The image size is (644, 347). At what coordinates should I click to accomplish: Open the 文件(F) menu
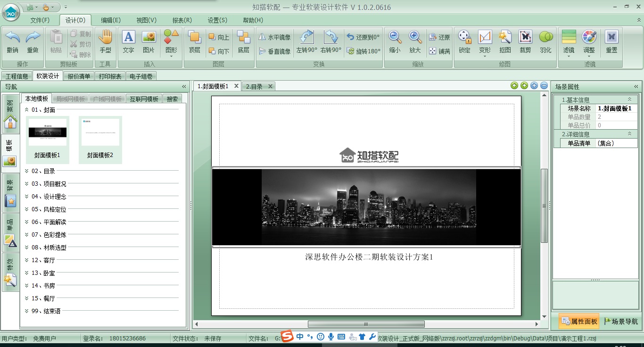40,20
